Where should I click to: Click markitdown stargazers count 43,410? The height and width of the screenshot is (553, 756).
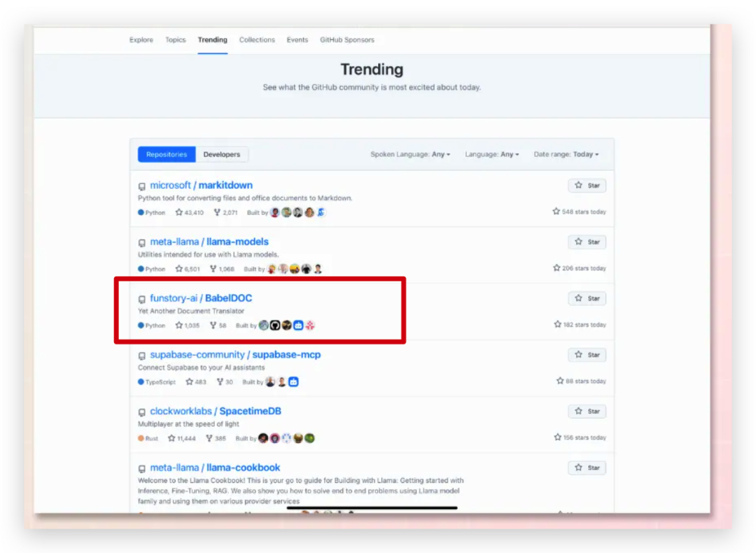[190, 213]
